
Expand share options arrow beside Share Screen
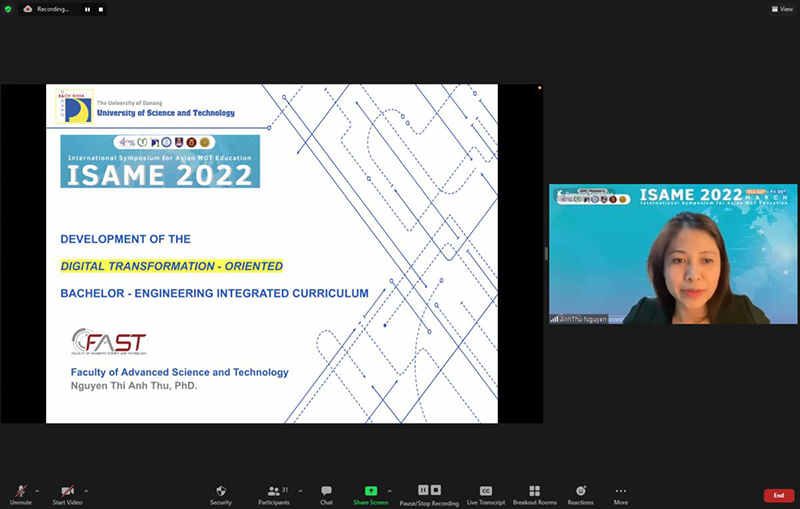[x=389, y=491]
